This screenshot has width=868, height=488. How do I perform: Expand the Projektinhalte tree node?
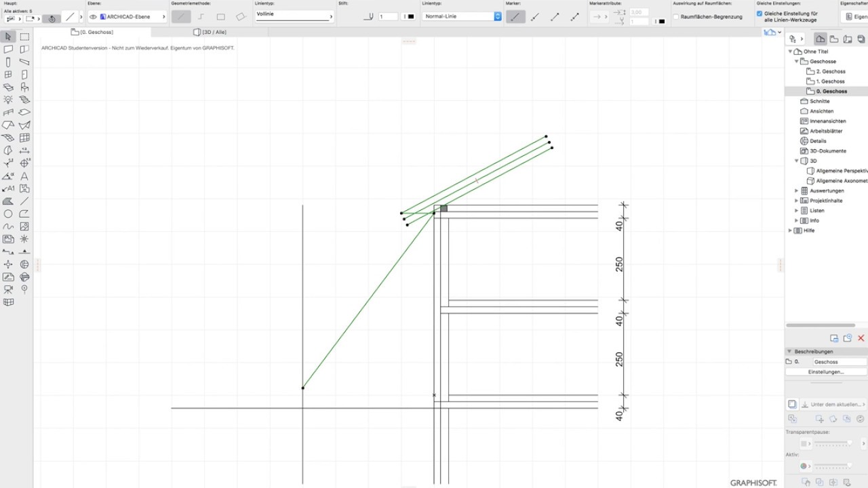[797, 201]
